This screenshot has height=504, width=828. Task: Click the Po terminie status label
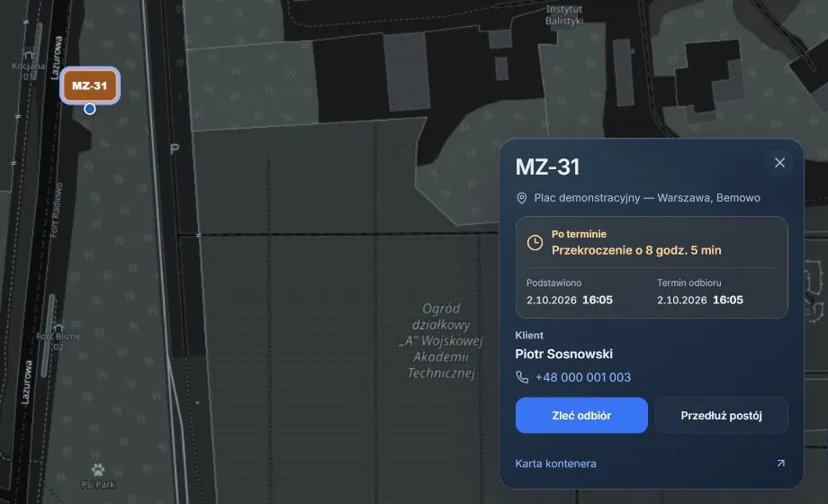tap(579, 234)
